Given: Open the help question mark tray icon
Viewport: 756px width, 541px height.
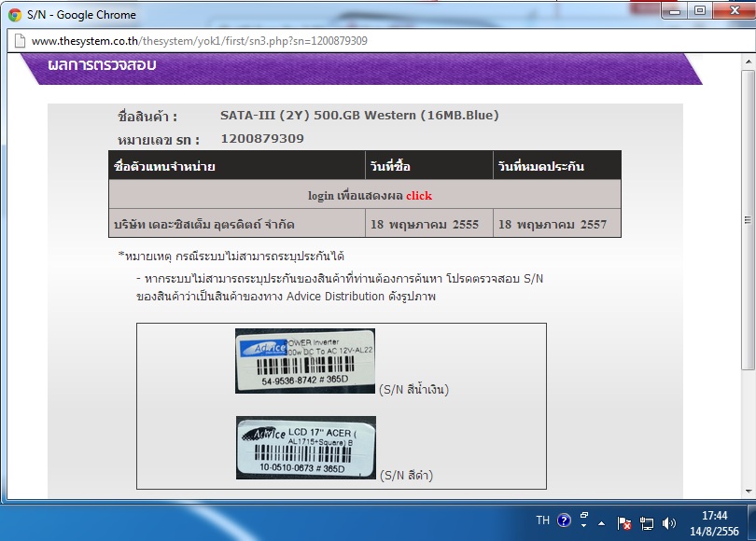Looking at the screenshot, I should (564, 520).
